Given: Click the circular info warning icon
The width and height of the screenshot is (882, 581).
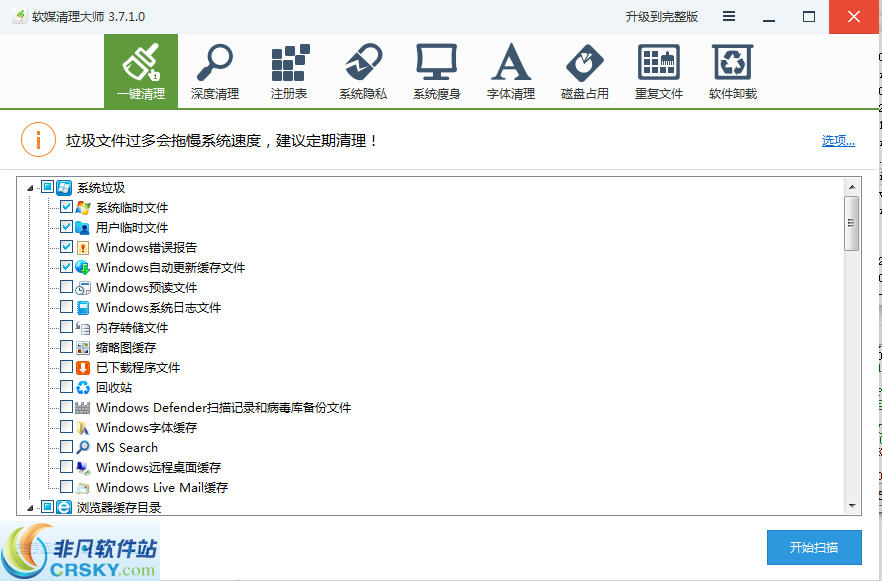Looking at the screenshot, I should coord(38,139).
